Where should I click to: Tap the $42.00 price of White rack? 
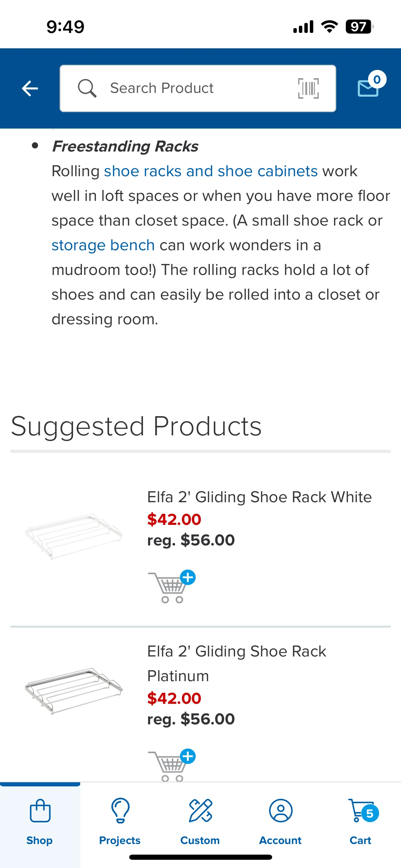174,519
